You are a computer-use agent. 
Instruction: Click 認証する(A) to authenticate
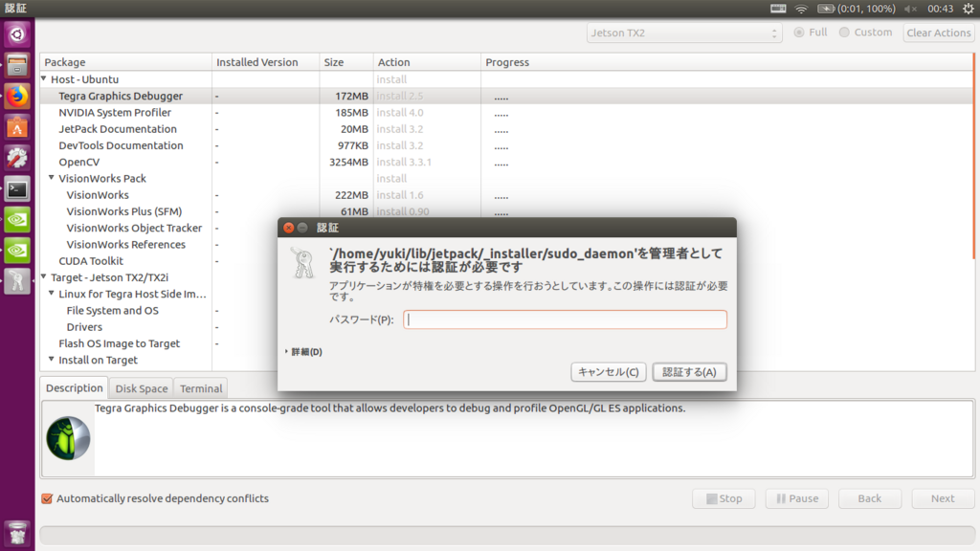pyautogui.click(x=689, y=372)
